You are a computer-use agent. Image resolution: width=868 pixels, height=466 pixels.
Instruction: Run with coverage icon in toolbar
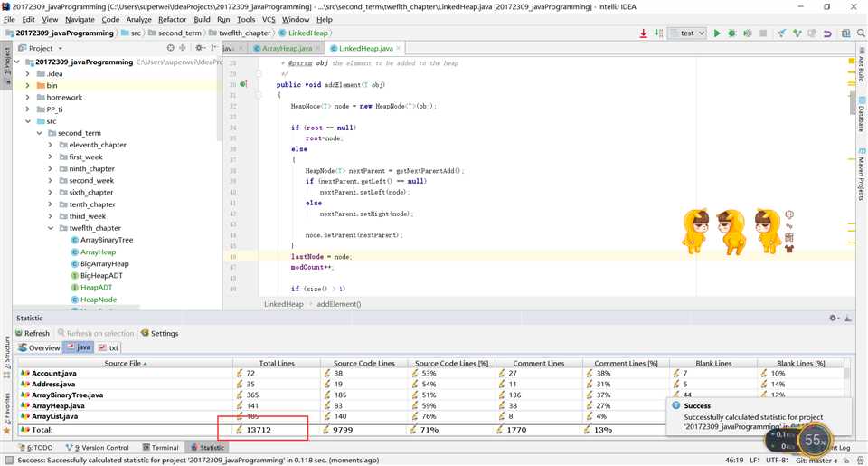click(x=748, y=33)
